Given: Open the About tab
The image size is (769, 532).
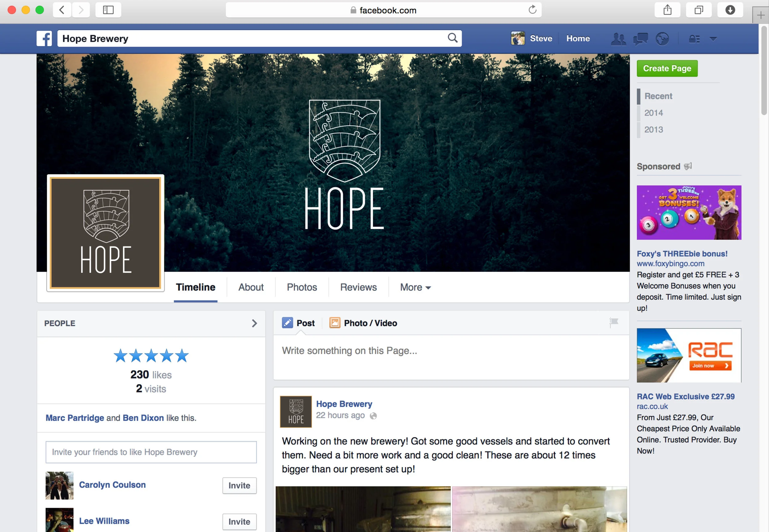Looking at the screenshot, I should [x=251, y=287].
